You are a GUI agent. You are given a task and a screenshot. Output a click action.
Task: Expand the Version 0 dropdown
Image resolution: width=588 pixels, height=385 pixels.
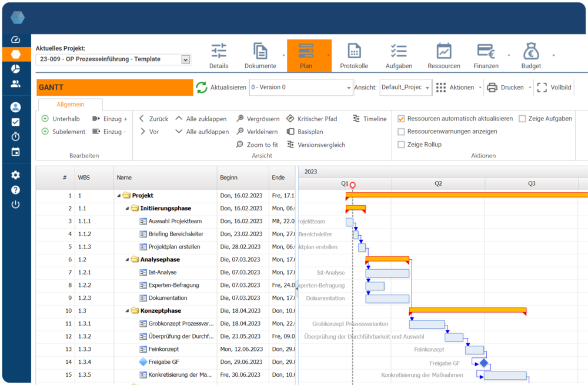tap(348, 88)
